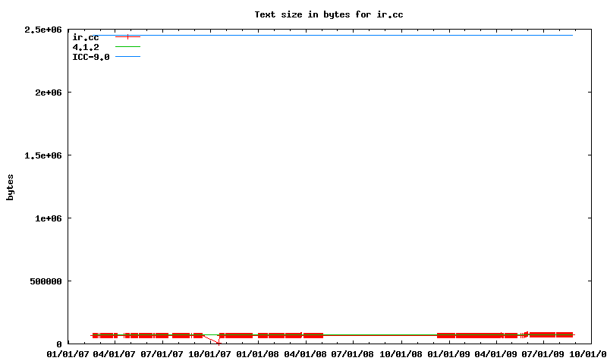Click the "bytes" y-axis label
Image resolution: width=607 pixels, height=364 pixels.
point(10,187)
